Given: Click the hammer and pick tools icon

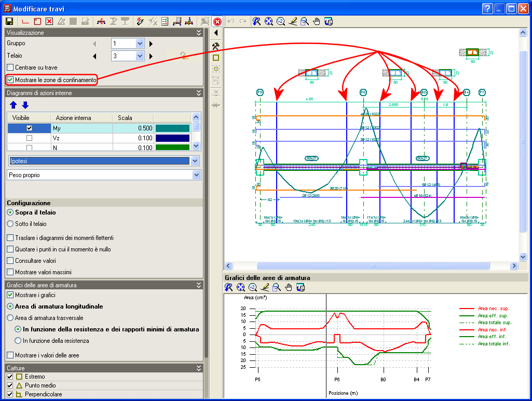Looking at the screenshot, I should point(216,46).
